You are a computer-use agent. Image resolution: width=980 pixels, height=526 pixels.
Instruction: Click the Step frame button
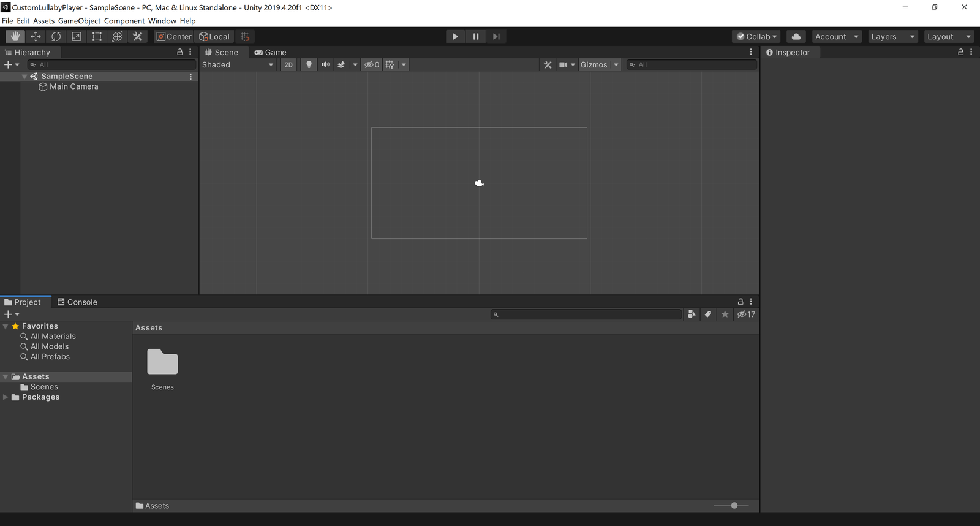[x=496, y=37]
